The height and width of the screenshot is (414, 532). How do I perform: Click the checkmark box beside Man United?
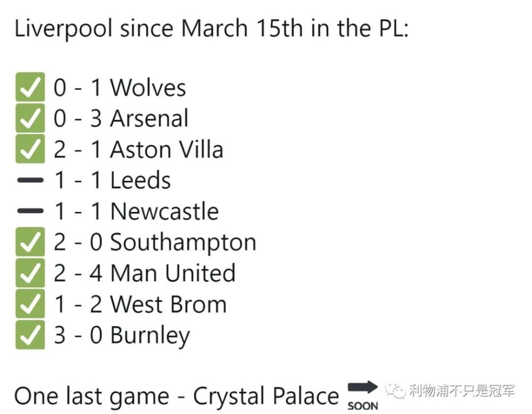click(x=30, y=273)
